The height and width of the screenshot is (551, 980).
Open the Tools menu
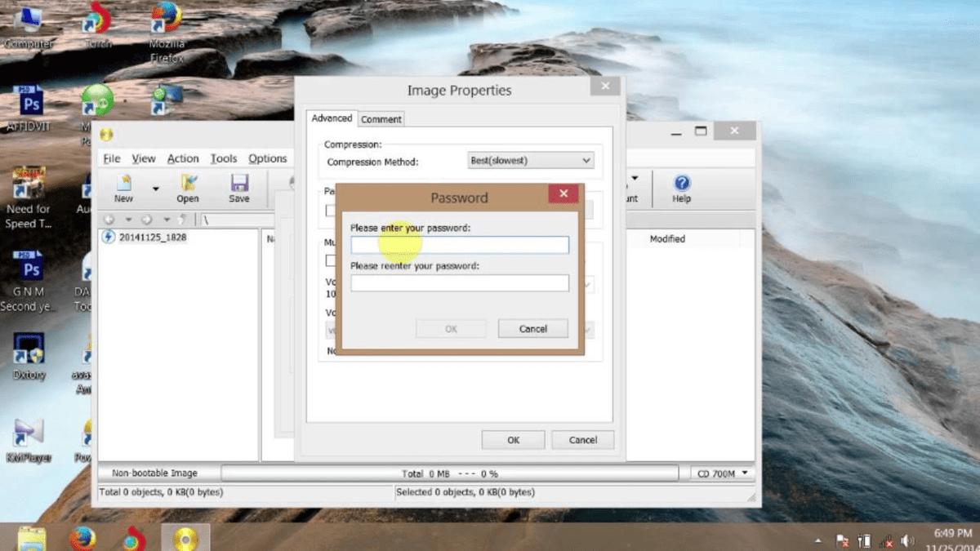[223, 158]
